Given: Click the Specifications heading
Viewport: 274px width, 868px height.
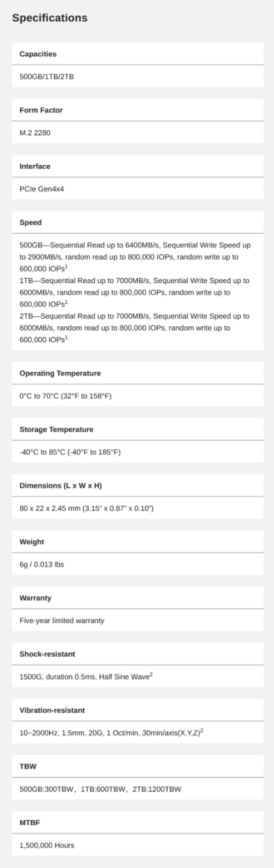Looking at the screenshot, I should [50, 18].
